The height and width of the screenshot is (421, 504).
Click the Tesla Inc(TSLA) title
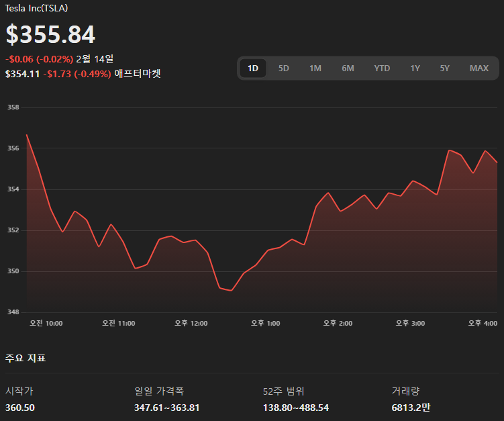(37, 8)
